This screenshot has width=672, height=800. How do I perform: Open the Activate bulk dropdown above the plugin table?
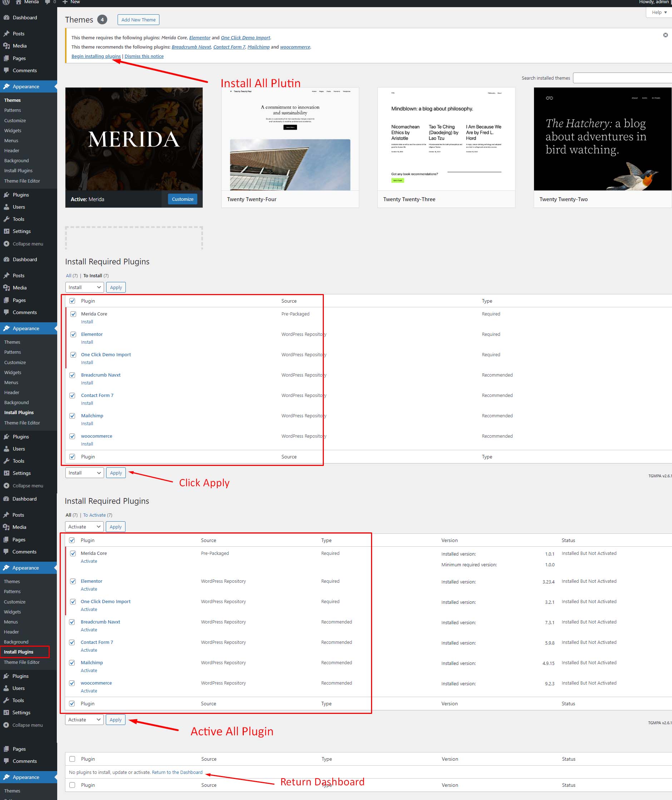click(84, 526)
